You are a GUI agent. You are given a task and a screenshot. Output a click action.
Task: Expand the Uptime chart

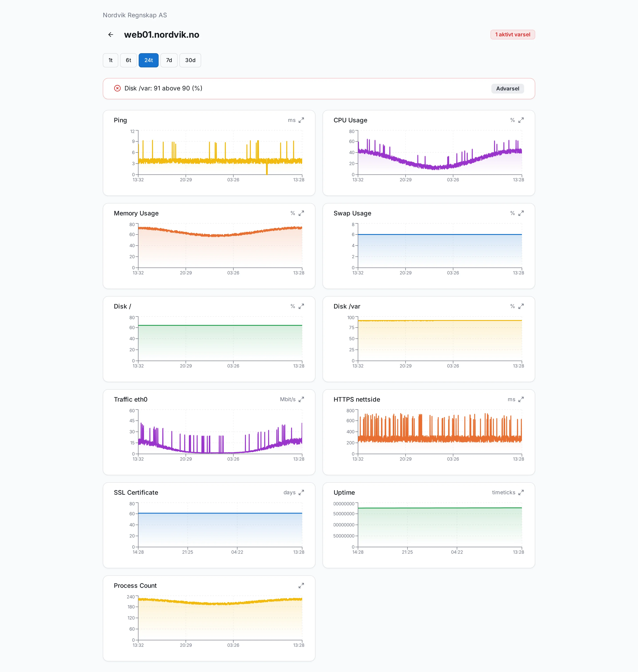521,492
